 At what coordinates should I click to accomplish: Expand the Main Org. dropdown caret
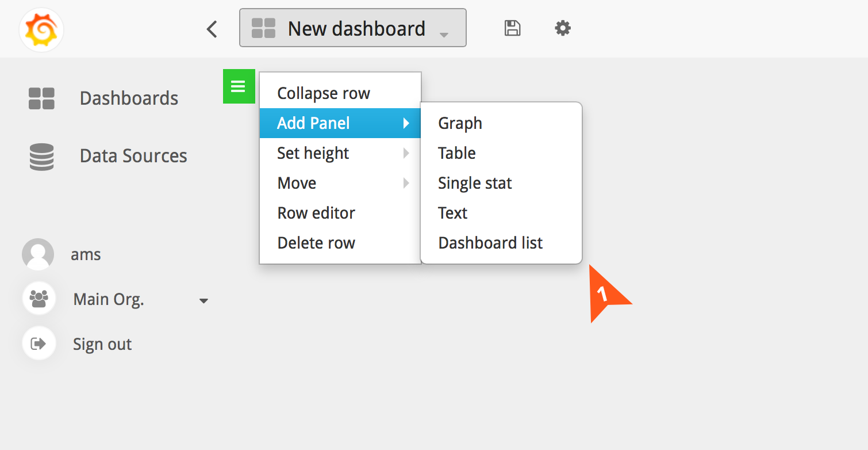point(203,301)
